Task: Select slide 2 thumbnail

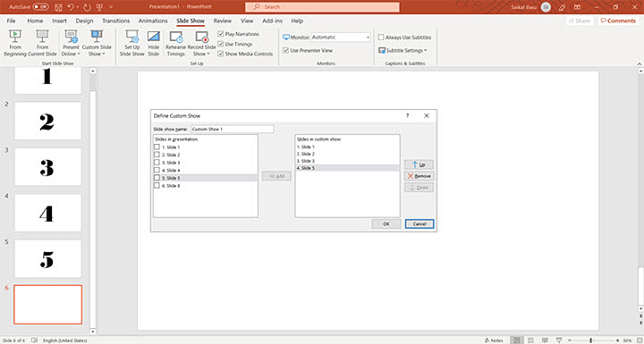Action: (x=48, y=122)
